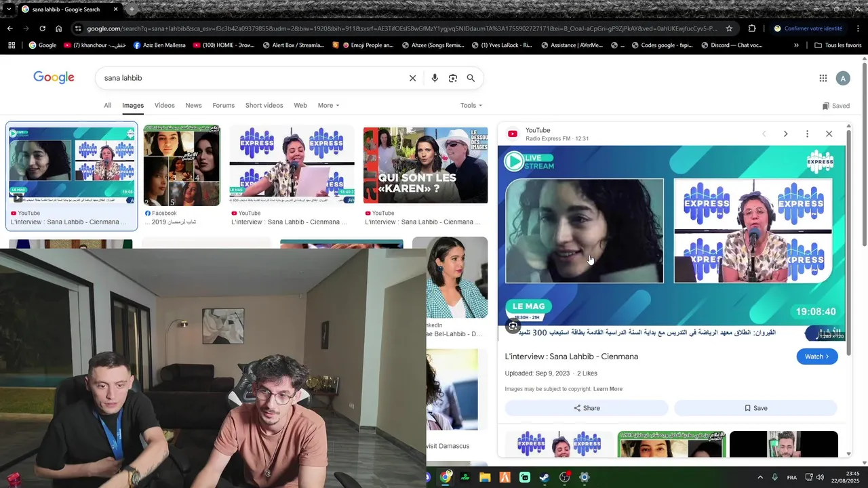Open OBS Studio from the taskbar
This screenshot has height=488, width=868.
coord(564,477)
